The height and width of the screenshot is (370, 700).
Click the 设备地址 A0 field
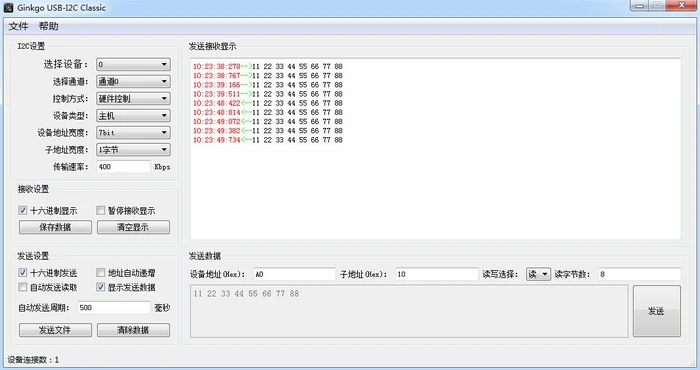pos(294,274)
